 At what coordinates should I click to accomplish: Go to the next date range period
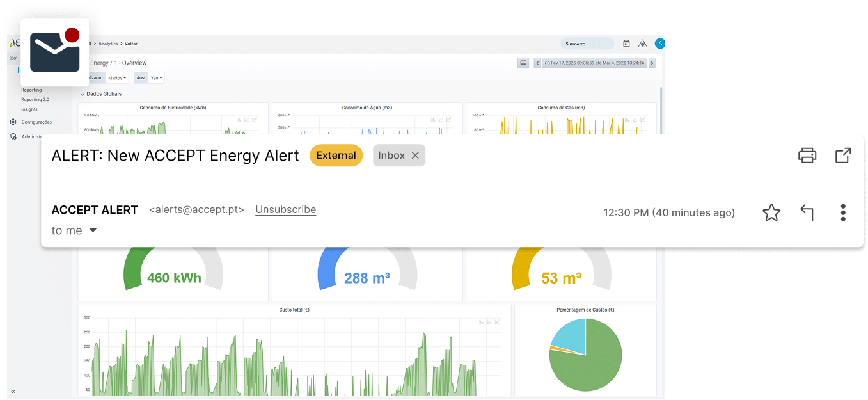point(652,63)
